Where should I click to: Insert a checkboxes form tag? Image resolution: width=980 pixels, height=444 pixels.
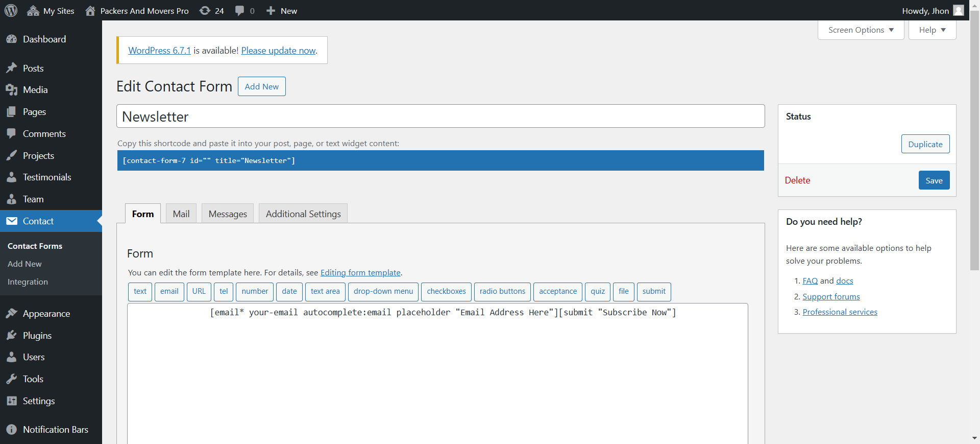pyautogui.click(x=446, y=291)
